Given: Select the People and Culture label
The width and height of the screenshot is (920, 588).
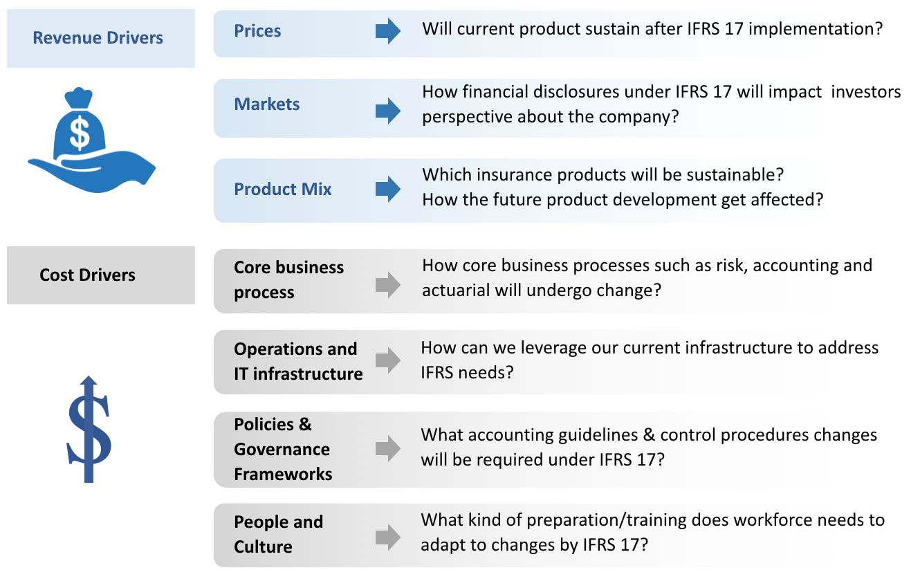Looking at the screenshot, I should [278, 534].
